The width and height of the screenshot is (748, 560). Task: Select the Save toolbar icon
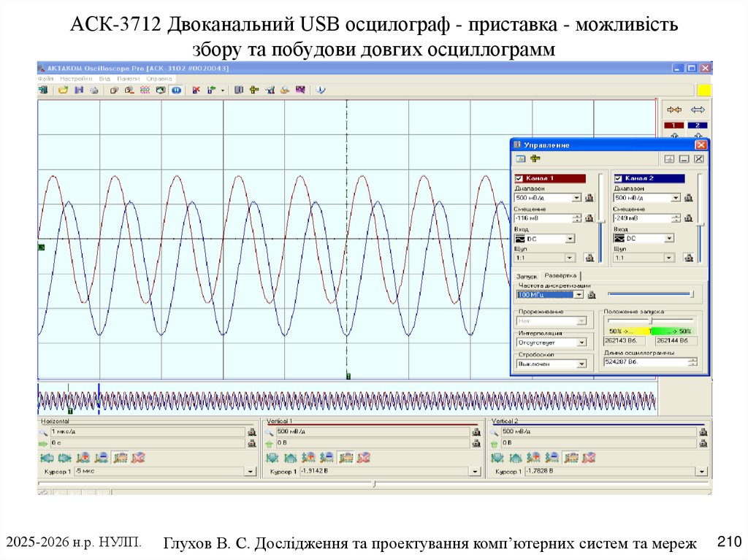[79, 90]
